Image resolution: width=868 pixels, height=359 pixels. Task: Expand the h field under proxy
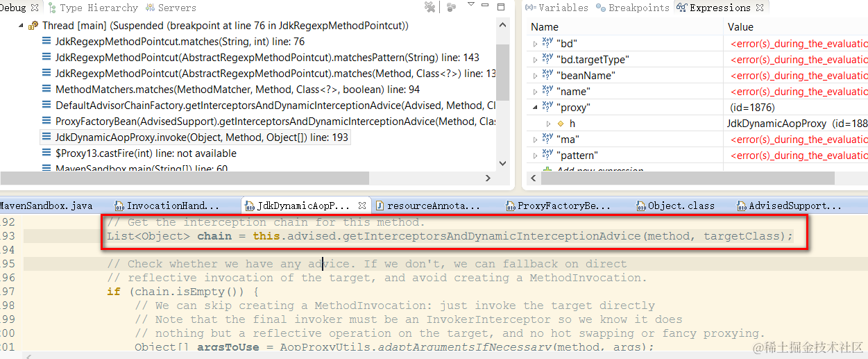[549, 123]
